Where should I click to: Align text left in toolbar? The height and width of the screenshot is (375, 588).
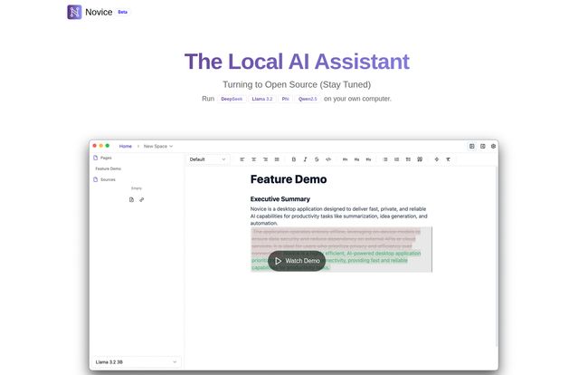coord(242,159)
